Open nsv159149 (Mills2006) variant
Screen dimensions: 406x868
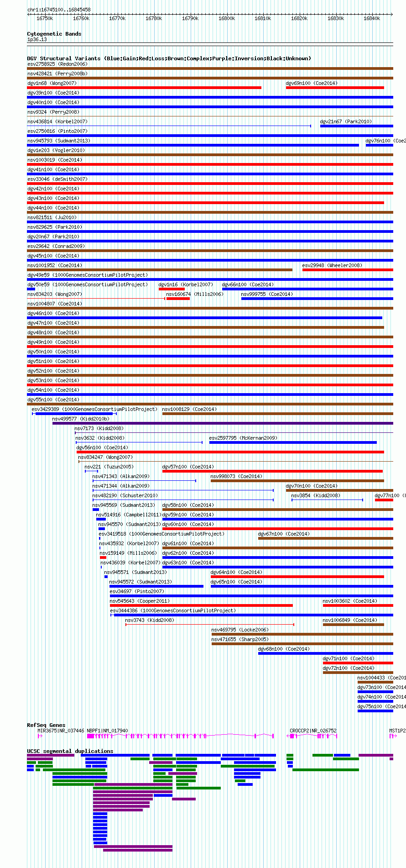coord(129,553)
